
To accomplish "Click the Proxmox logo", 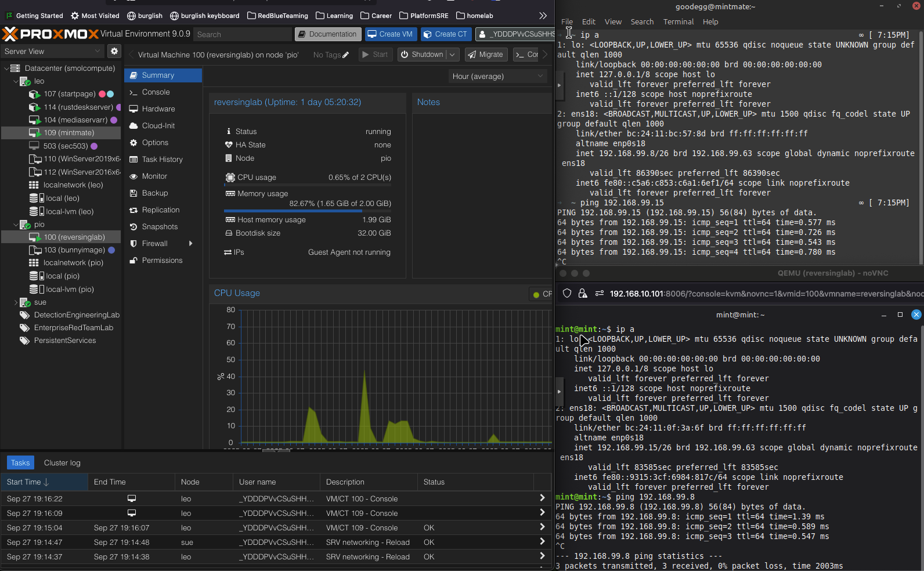I will [50, 34].
